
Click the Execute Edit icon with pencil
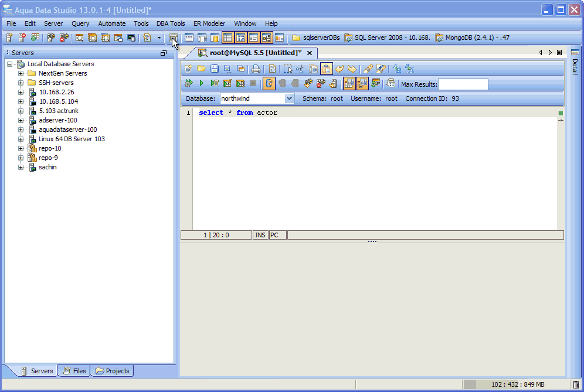(227, 83)
